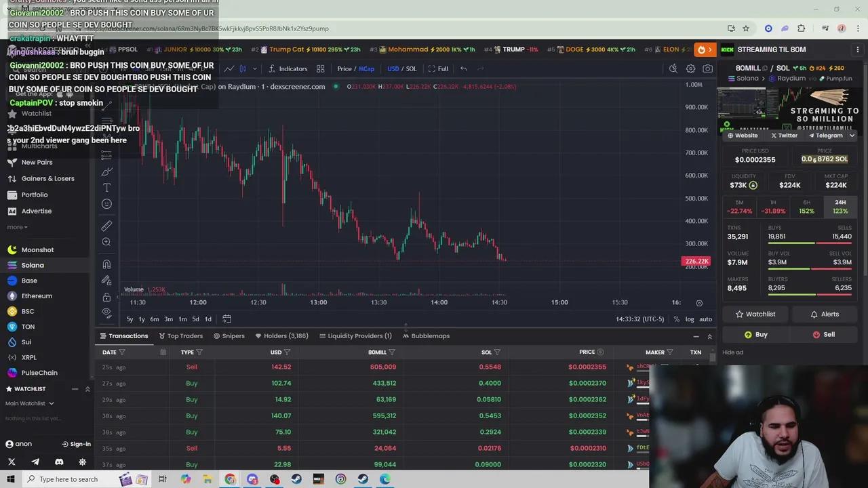Open Liquidity Providers (1) tab

[x=355, y=335]
